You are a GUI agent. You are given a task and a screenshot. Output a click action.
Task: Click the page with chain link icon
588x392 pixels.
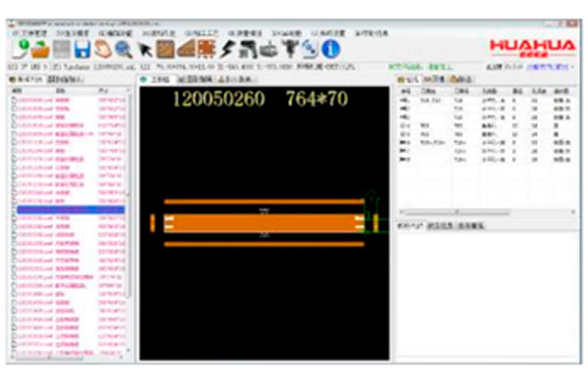[310, 50]
